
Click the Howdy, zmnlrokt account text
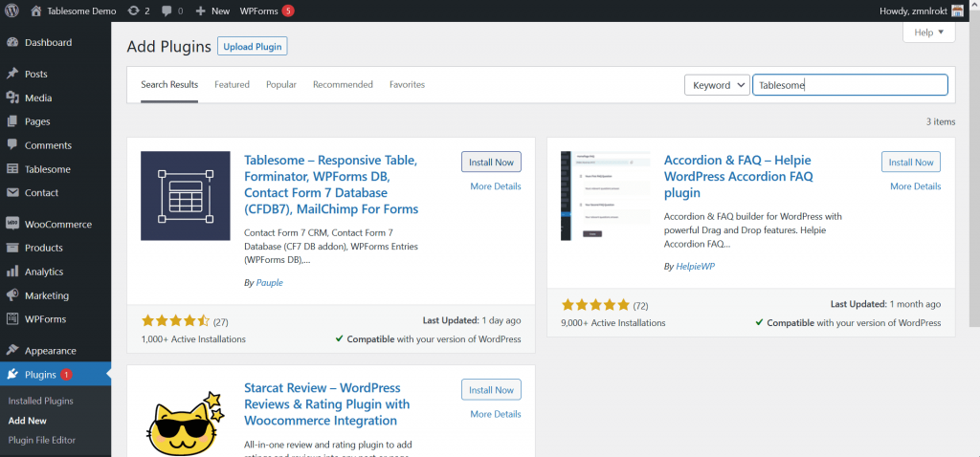pyautogui.click(x=912, y=11)
